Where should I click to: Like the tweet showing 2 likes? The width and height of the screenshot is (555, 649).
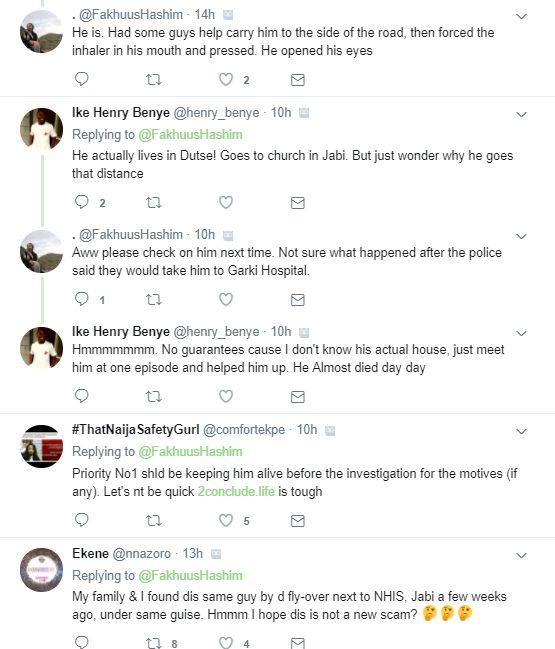pyautogui.click(x=226, y=79)
